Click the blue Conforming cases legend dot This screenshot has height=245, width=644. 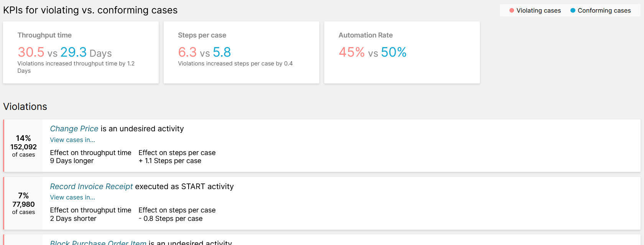(573, 11)
